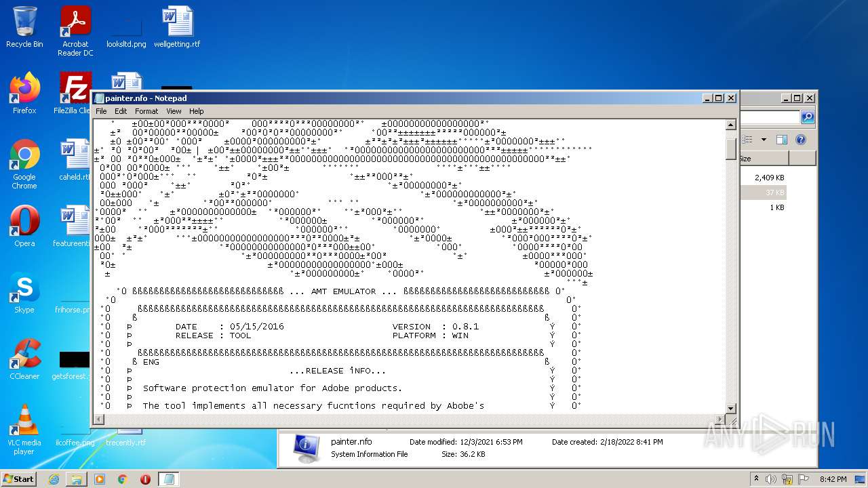Image resolution: width=868 pixels, height=488 pixels.
Task: Open the Skype desktop shortcut
Action: (x=24, y=293)
